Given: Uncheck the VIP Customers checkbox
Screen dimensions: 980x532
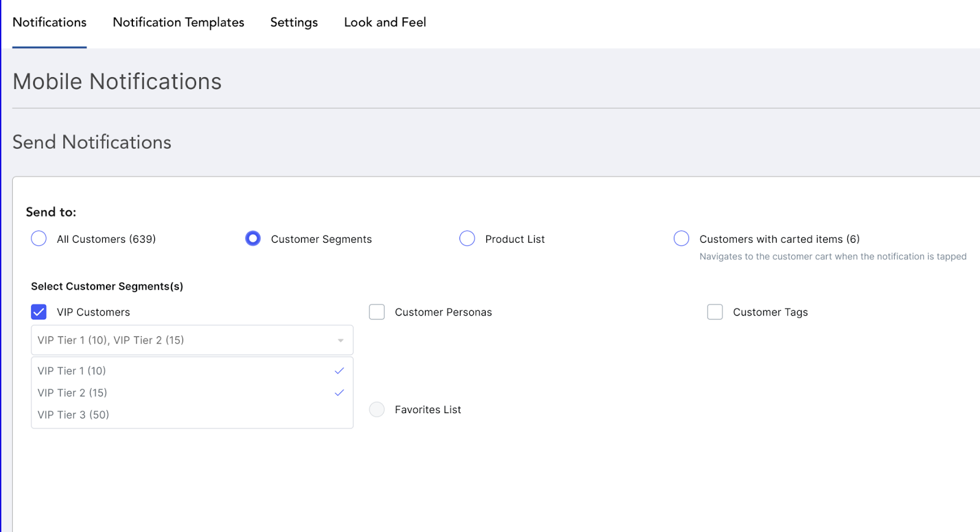Looking at the screenshot, I should pyautogui.click(x=39, y=312).
